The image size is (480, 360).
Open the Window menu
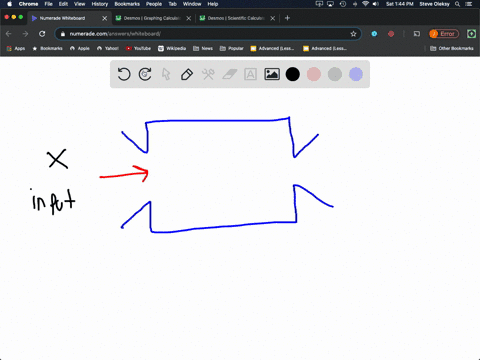[x=192, y=4]
